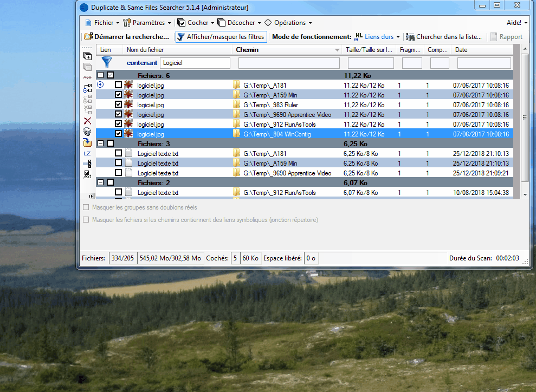Collapse the Fichiers: 6 group
Image resolution: width=536 pixels, height=392 pixels.
pyautogui.click(x=100, y=75)
